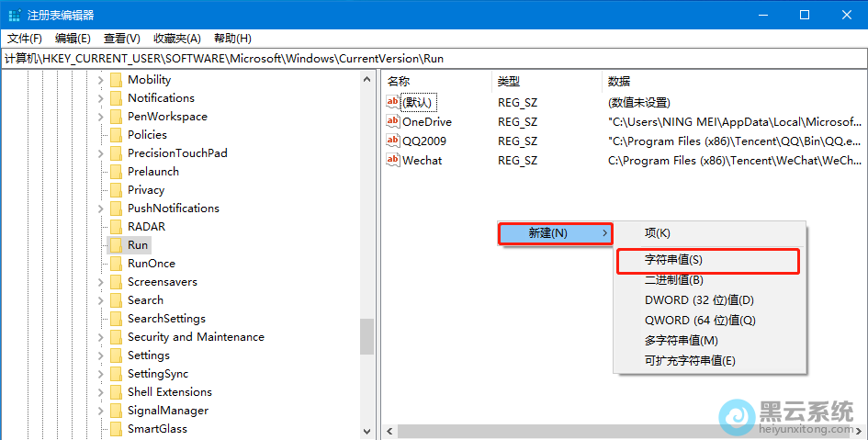
Task: Expand the Screensavers tree node
Action: [x=100, y=282]
